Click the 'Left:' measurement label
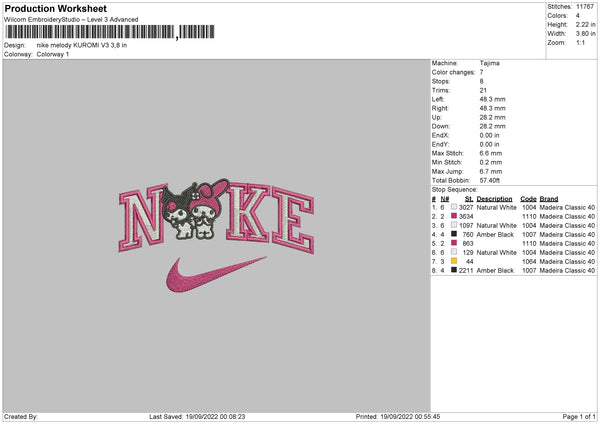 (x=438, y=99)
